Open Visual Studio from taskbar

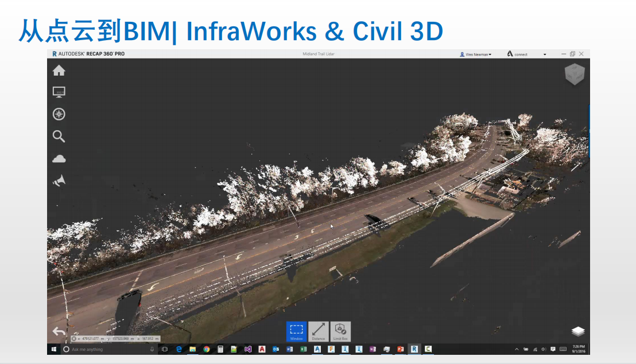pos(248,349)
